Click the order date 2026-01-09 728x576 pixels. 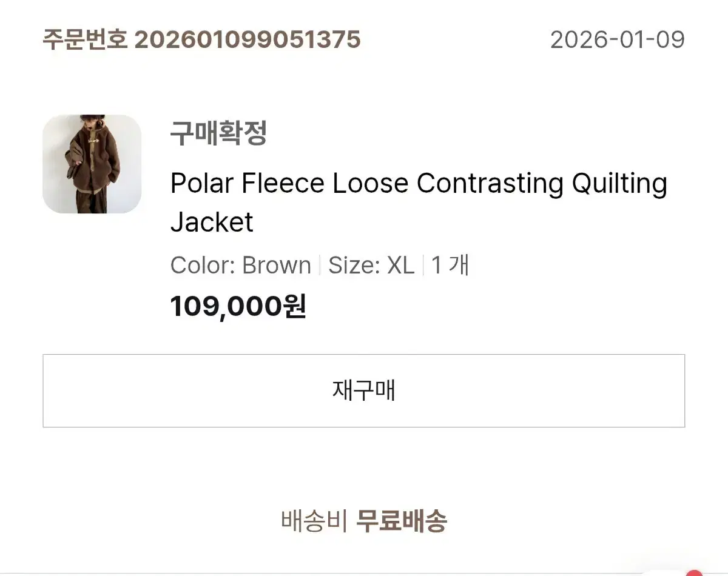(x=618, y=40)
